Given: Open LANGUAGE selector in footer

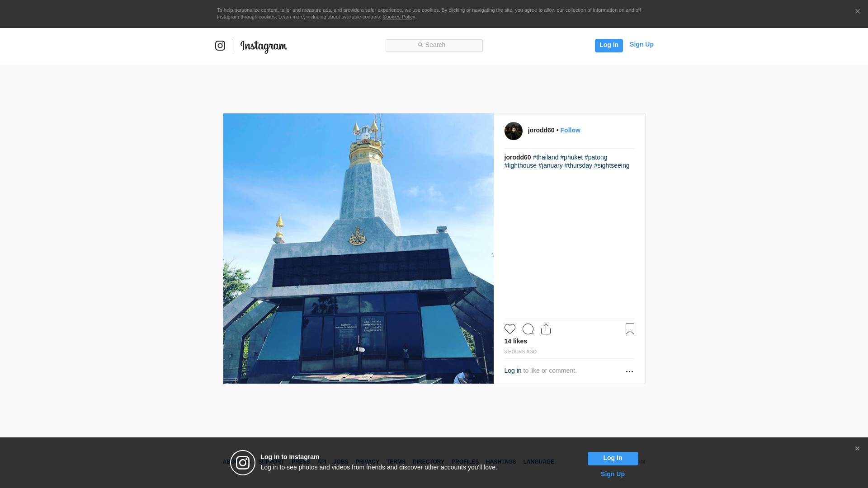Looking at the screenshot, I should click(x=538, y=462).
